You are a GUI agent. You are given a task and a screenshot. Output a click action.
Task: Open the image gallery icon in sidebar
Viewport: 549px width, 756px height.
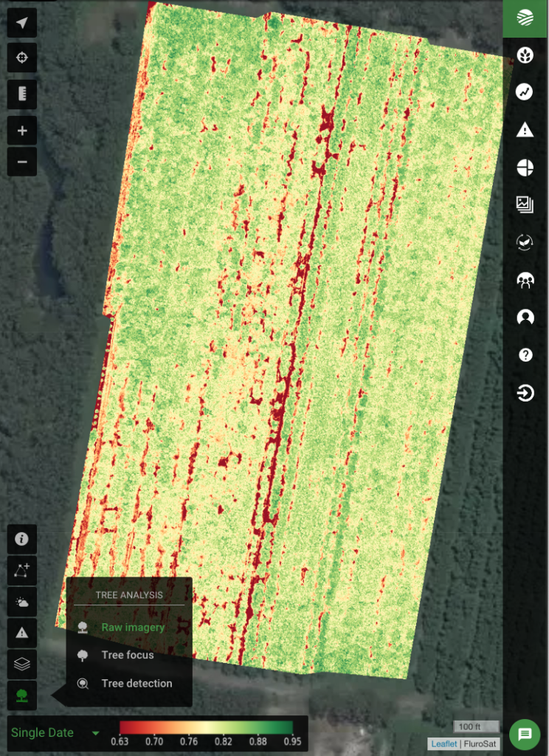click(x=525, y=205)
